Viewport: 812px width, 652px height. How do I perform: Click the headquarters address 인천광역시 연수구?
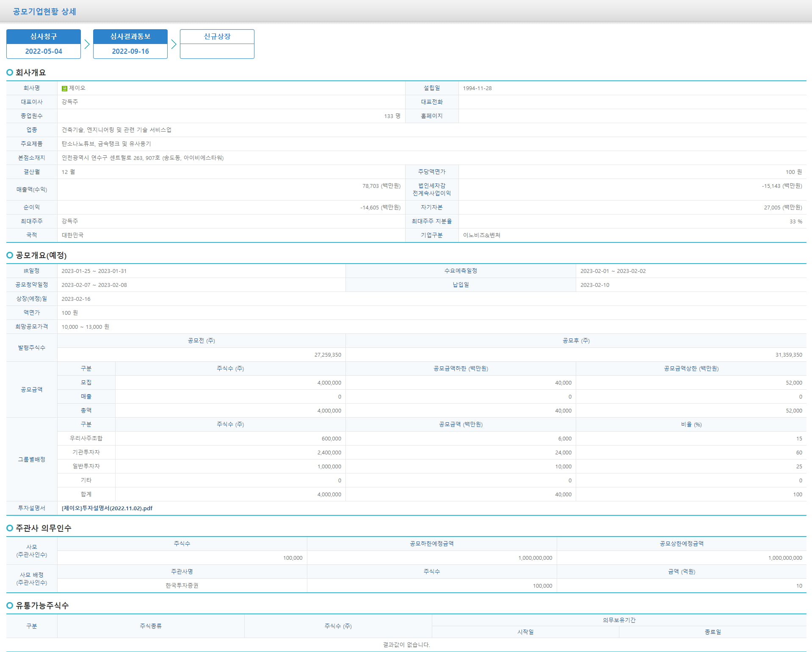[x=143, y=158]
